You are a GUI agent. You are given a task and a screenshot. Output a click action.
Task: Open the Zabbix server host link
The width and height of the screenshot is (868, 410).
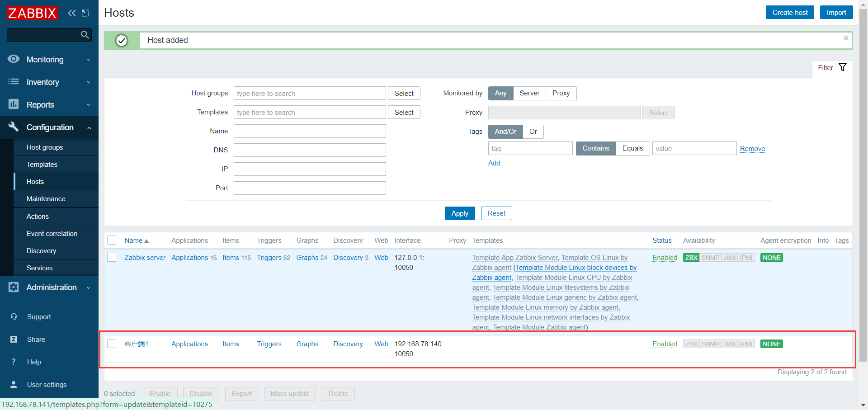(x=145, y=258)
